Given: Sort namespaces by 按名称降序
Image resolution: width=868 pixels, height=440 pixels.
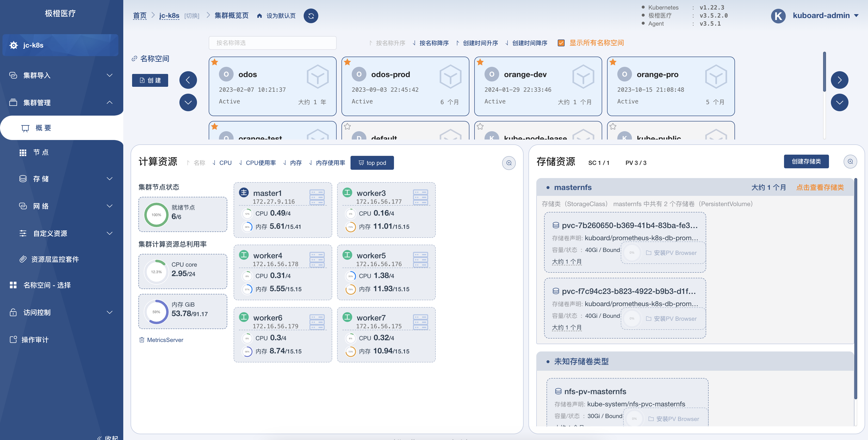Looking at the screenshot, I should pyautogui.click(x=431, y=43).
